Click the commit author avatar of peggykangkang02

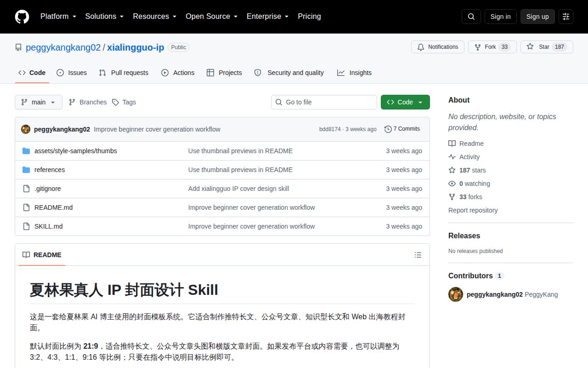coord(26,129)
